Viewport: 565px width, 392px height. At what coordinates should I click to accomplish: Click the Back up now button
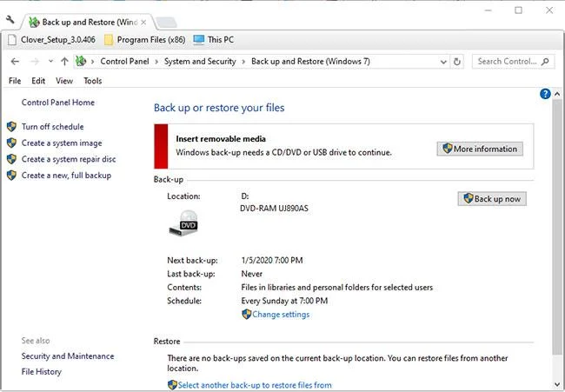[x=492, y=199]
